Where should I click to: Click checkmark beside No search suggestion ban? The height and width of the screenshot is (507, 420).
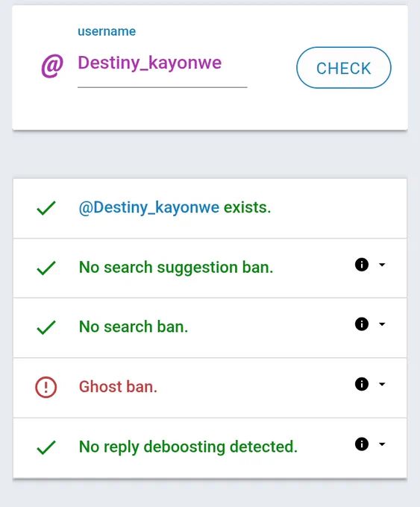click(46, 268)
